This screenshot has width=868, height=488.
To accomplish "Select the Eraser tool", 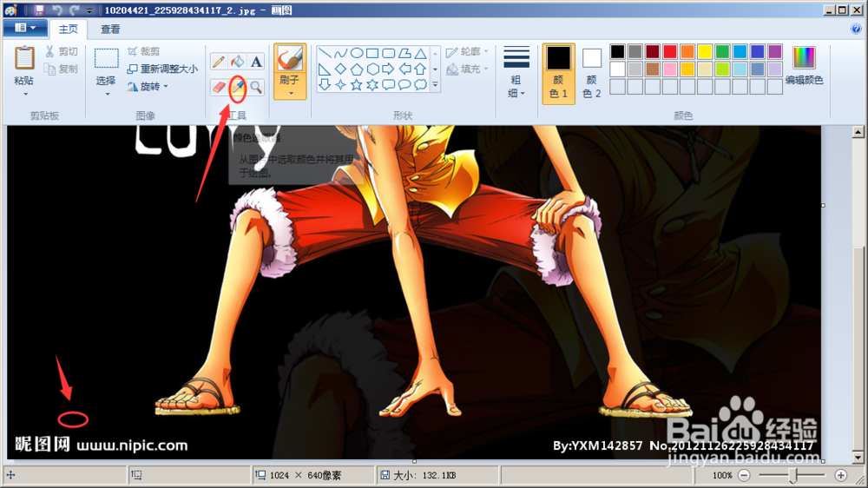I will pos(219,87).
